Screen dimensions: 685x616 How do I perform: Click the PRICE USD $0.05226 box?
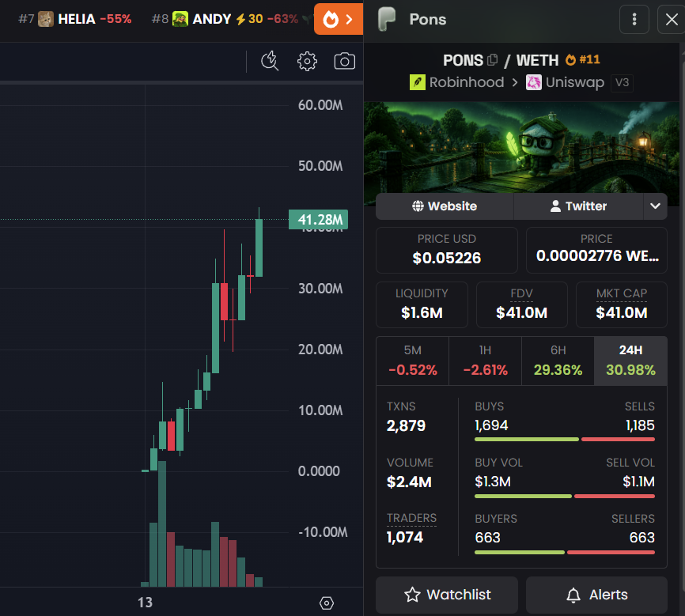coord(446,250)
